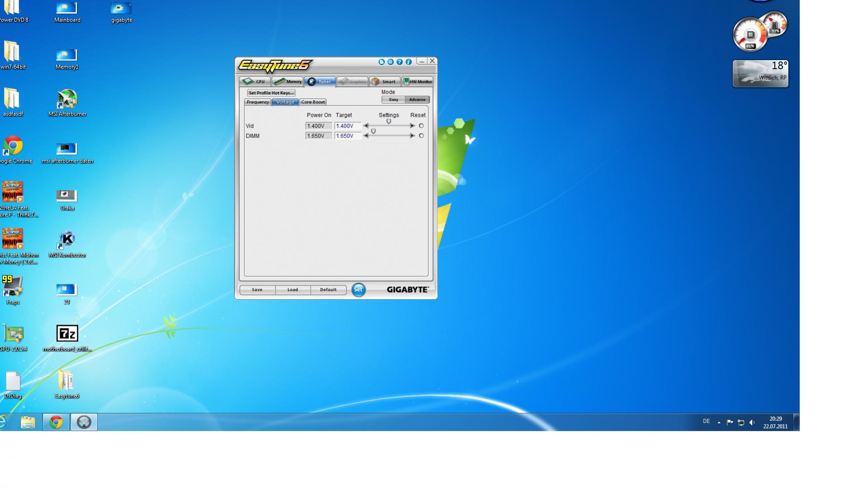The width and height of the screenshot is (868, 488).
Task: Open the volume control in system tray
Action: 752,422
